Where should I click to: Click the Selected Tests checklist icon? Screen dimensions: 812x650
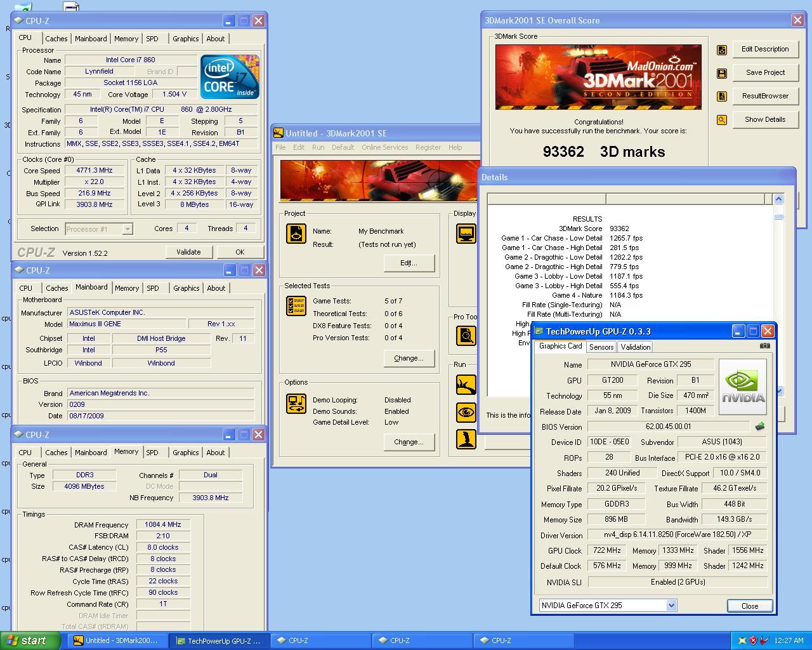tap(296, 306)
